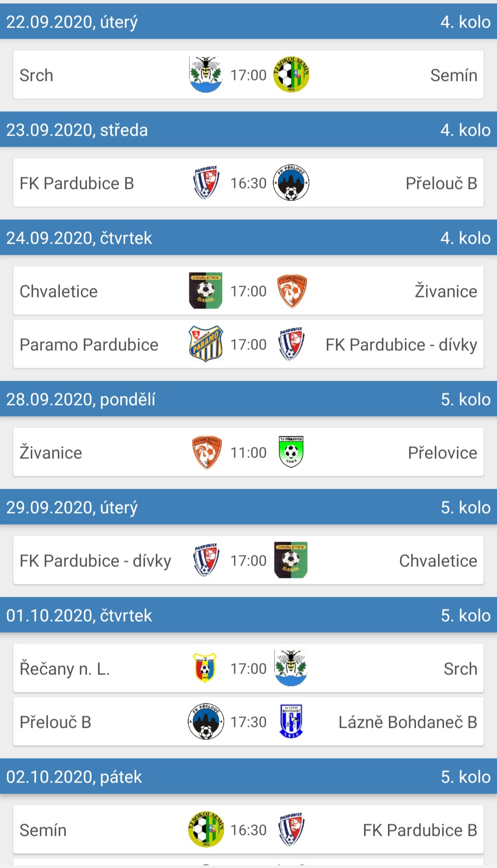Click the 4. kolo label on 24.09.2020 header
Screen dimensions: 497x868
click(x=466, y=238)
